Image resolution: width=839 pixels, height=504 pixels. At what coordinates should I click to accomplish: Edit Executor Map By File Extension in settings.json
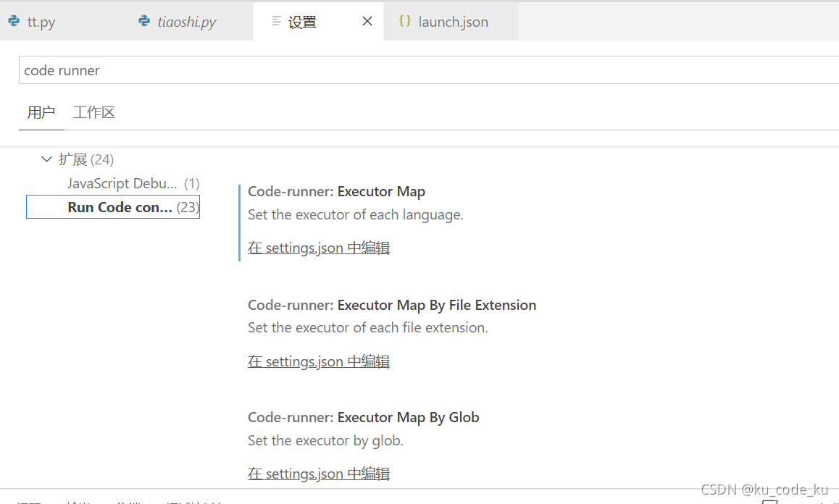[x=318, y=361]
